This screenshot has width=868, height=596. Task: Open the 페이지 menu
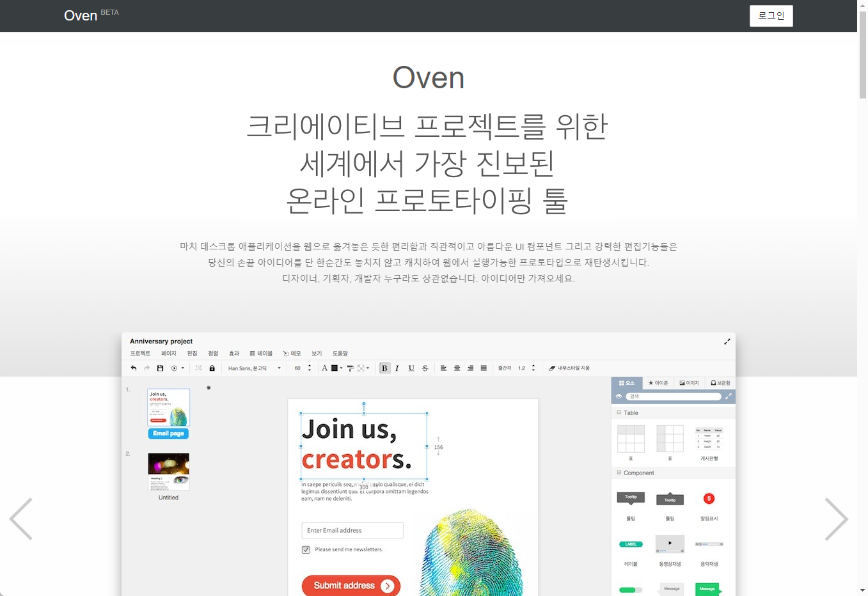169,354
